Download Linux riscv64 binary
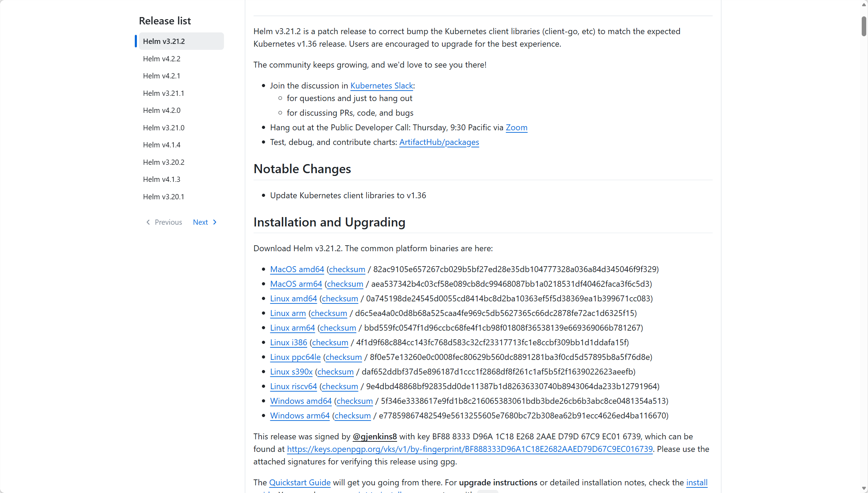This screenshot has width=868, height=493. [x=294, y=386]
